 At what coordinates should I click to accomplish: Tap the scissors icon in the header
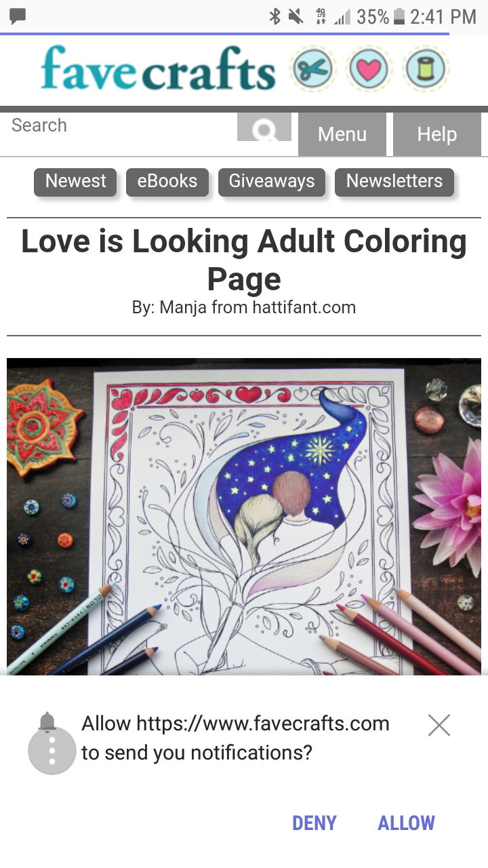point(312,69)
